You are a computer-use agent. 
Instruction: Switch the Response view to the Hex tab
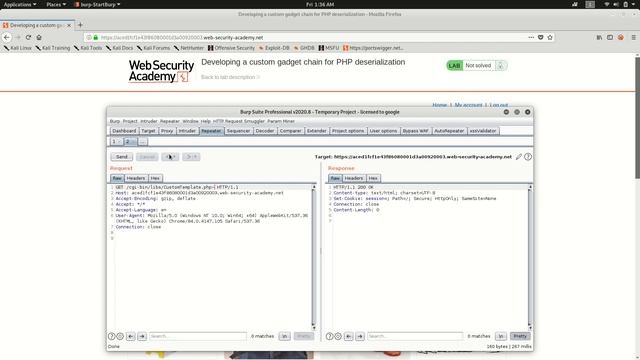[373, 178]
